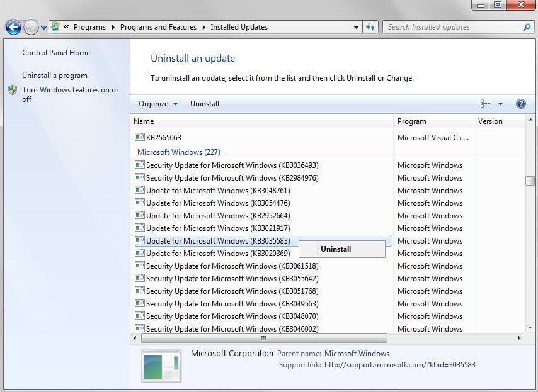The image size is (538, 392).
Task: Open the address bar history dropdown
Action: tap(357, 27)
